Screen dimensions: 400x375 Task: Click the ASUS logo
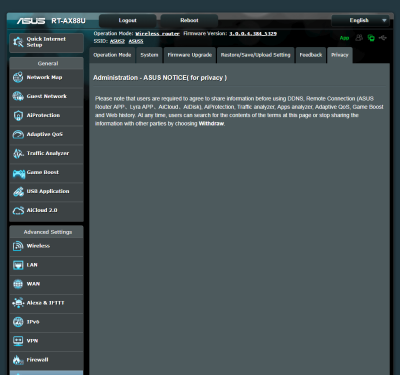click(x=31, y=21)
